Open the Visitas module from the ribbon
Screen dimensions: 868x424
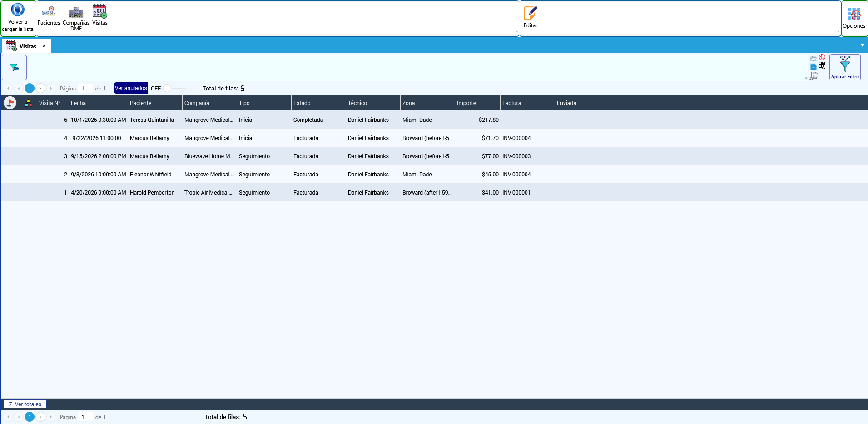[100, 15]
